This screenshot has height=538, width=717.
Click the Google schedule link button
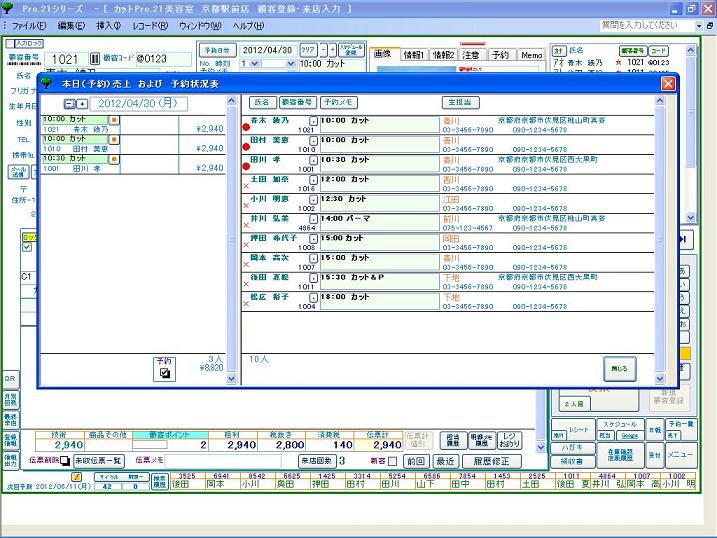629,436
